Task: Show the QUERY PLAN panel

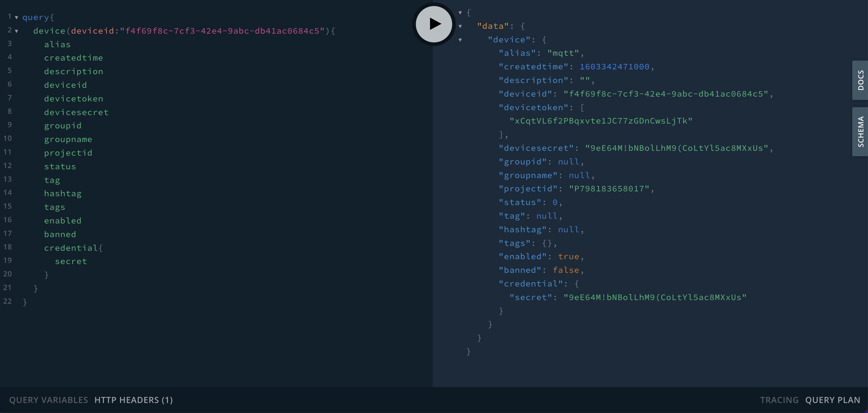Action: [833, 400]
